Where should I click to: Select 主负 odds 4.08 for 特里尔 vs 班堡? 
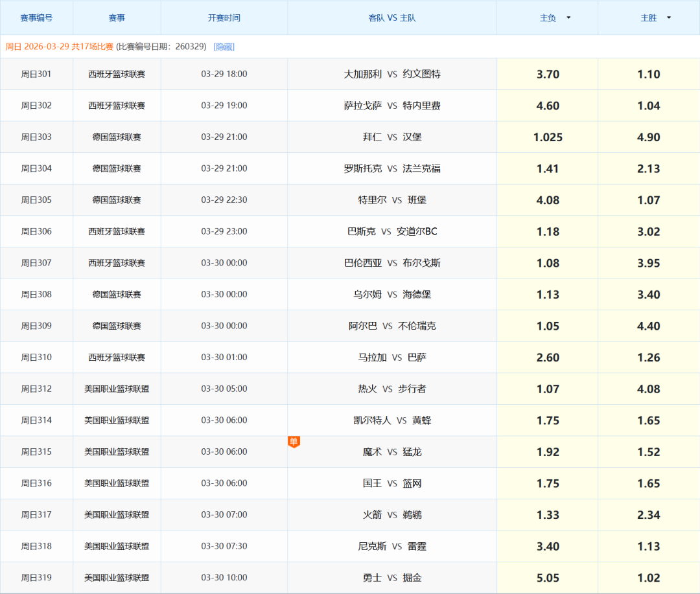(x=548, y=200)
